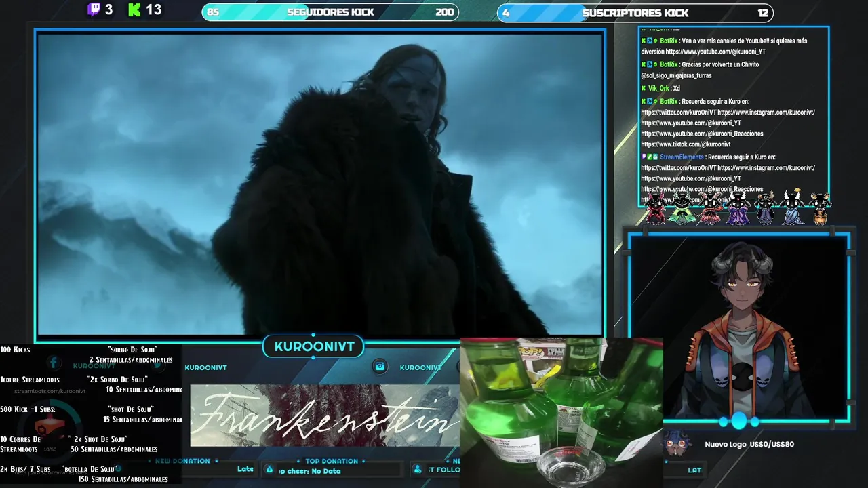868x488 pixels.
Task: Click the StreamElements username in chat
Action: coord(682,157)
